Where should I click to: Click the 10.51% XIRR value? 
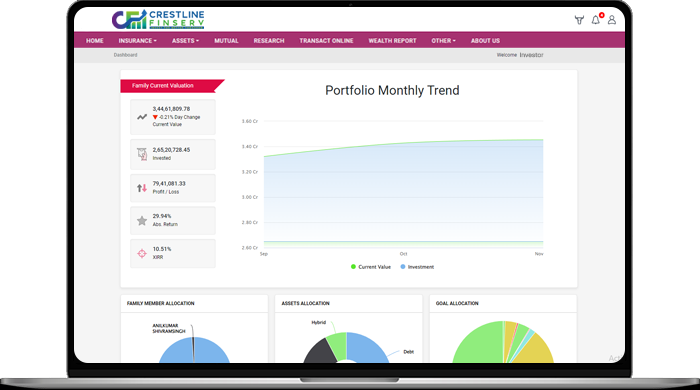click(x=162, y=249)
